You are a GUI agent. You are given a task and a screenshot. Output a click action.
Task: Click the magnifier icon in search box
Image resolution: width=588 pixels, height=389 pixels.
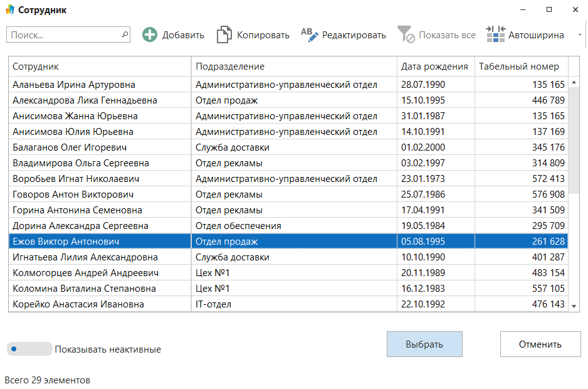(x=124, y=35)
